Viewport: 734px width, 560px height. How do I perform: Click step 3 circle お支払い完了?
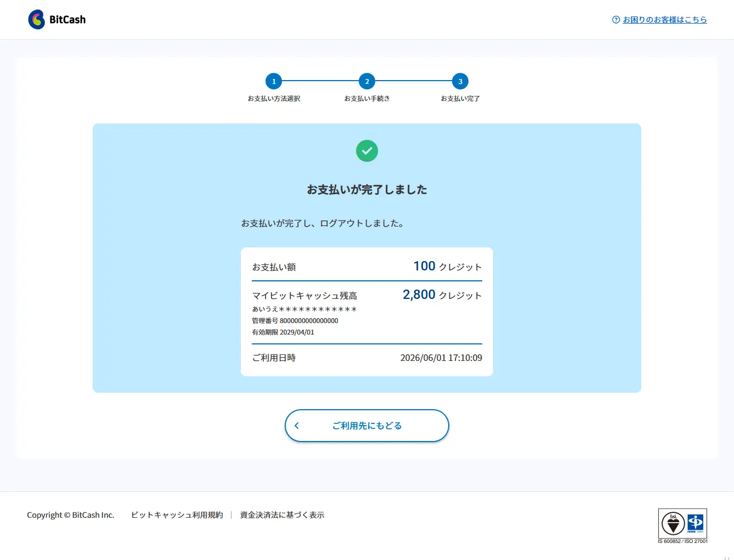(460, 81)
